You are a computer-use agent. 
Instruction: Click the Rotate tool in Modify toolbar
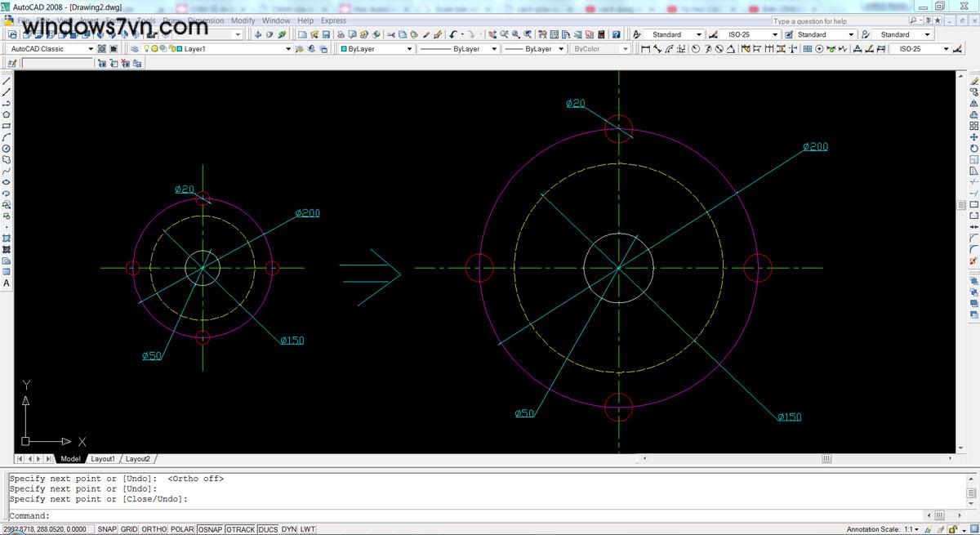click(x=974, y=149)
